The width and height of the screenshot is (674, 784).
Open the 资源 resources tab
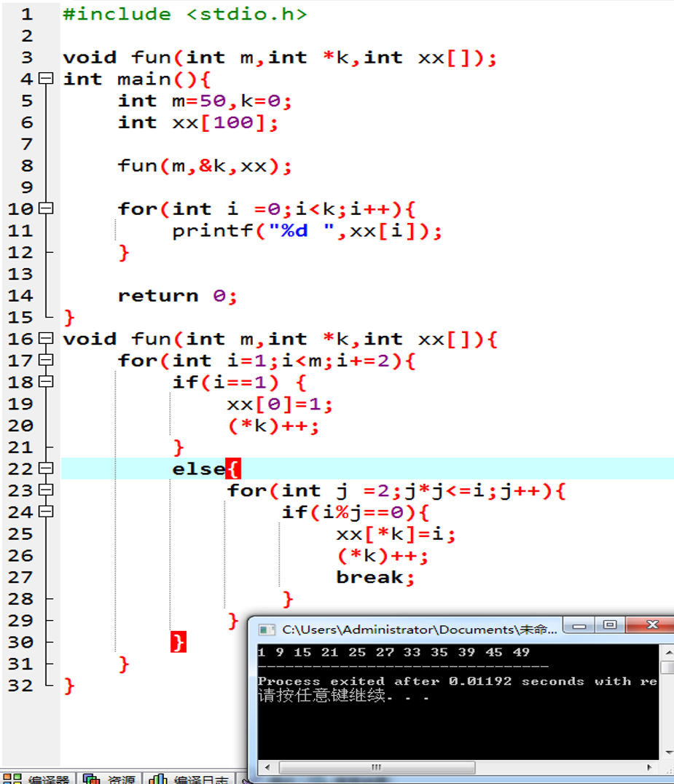(x=110, y=778)
